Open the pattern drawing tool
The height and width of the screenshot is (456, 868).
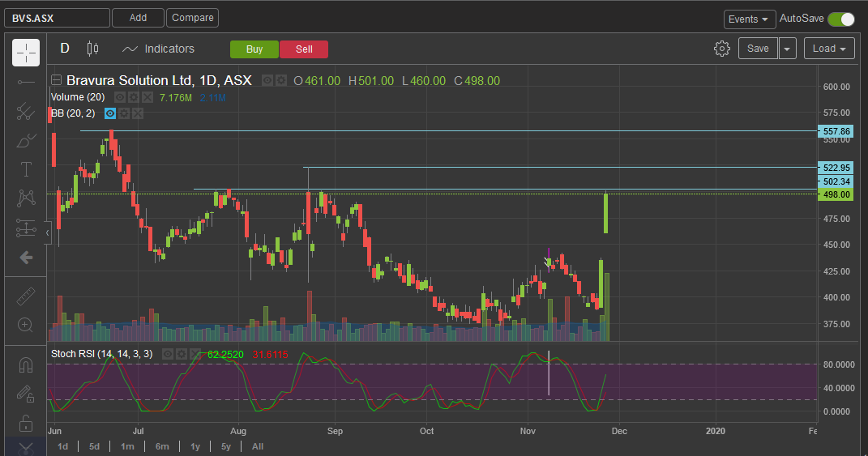(26, 198)
